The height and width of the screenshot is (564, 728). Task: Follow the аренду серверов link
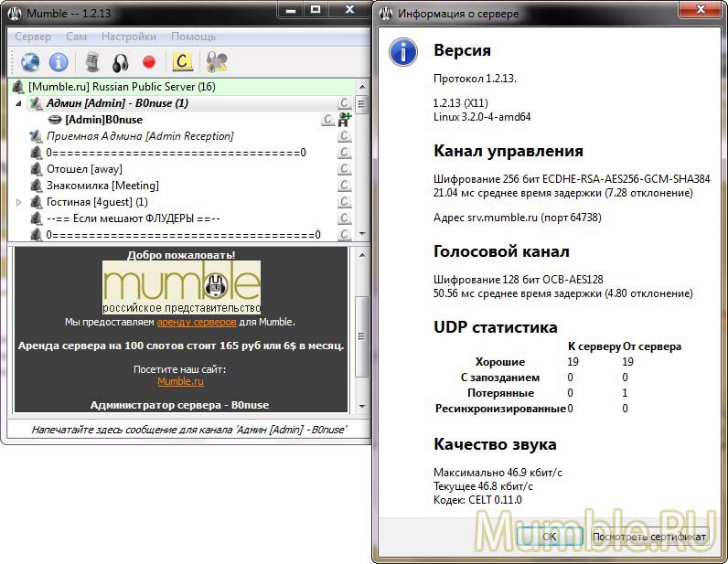(197, 322)
